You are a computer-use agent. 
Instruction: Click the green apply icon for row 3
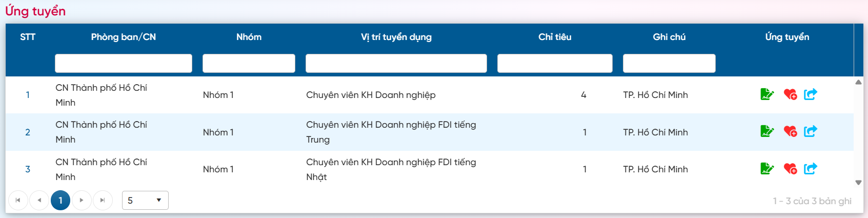tap(767, 169)
